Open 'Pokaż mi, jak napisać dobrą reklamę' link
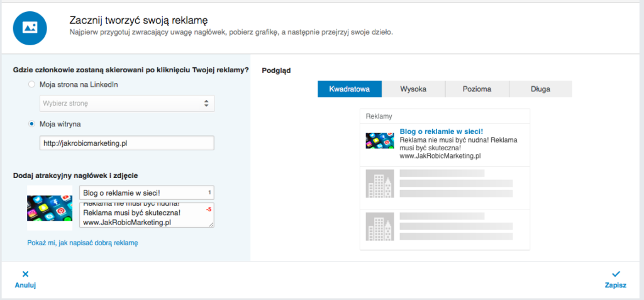This screenshot has width=644, height=300. pos(82,243)
